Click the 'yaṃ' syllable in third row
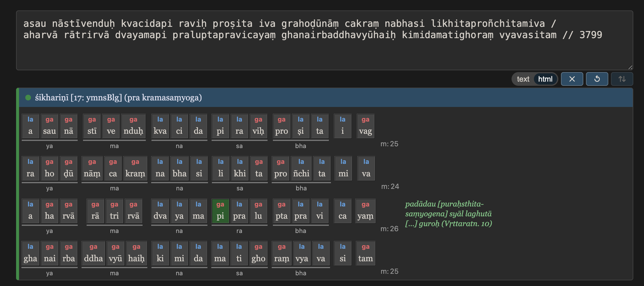Viewport: 644px width, 286px height. [365, 211]
